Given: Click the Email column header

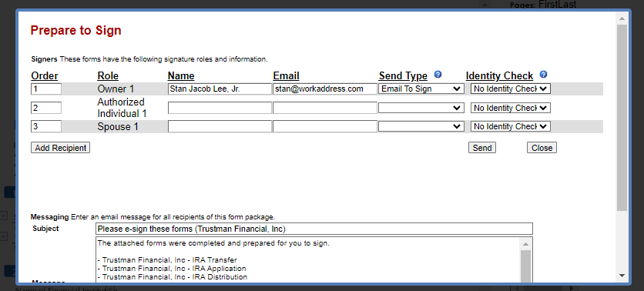Looking at the screenshot, I should (x=287, y=76).
